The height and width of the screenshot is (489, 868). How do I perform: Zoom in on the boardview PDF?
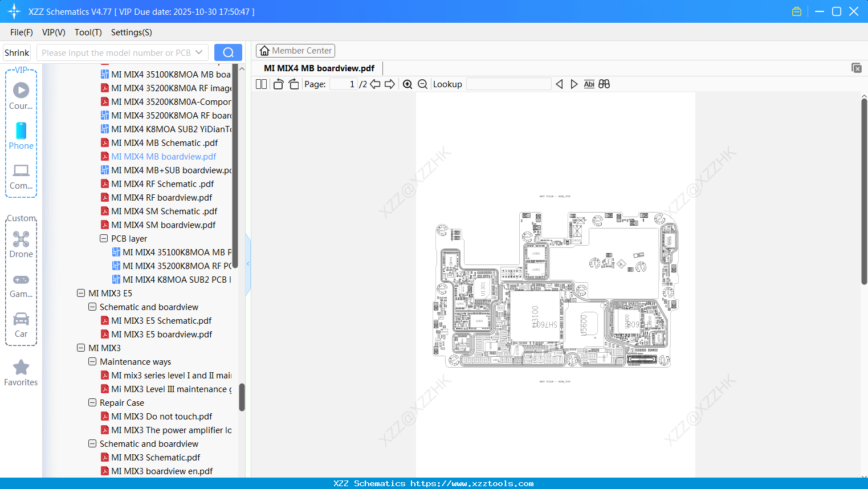407,84
